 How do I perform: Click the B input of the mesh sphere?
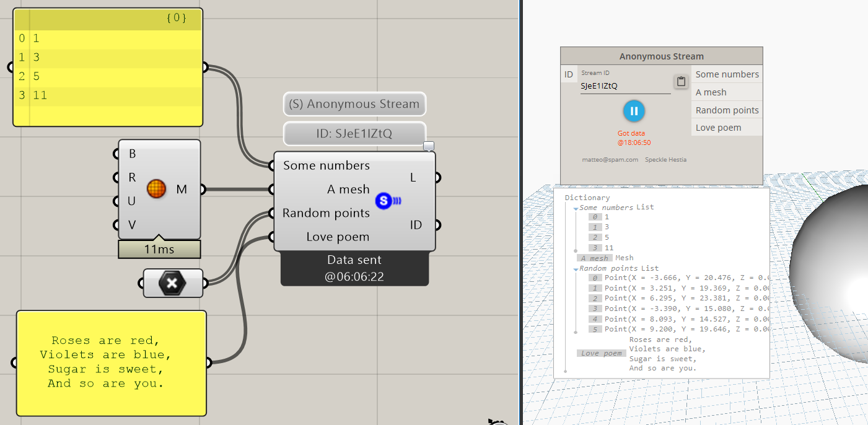click(x=132, y=154)
